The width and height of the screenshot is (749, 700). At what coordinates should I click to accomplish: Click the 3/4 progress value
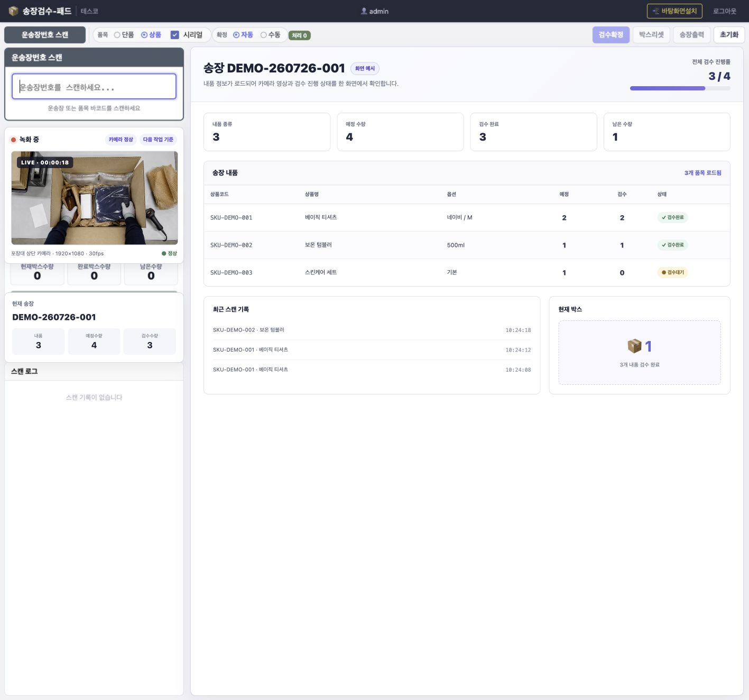coord(719,76)
